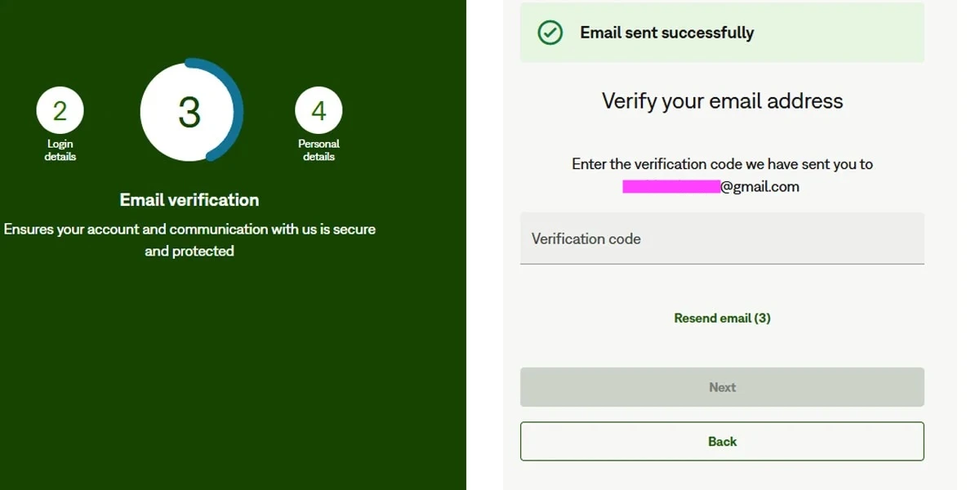Click the Login details label
Screen dimensions: 980x490
point(60,149)
